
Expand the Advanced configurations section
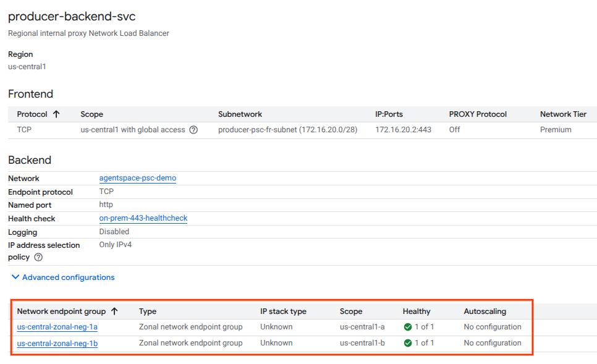(62, 277)
